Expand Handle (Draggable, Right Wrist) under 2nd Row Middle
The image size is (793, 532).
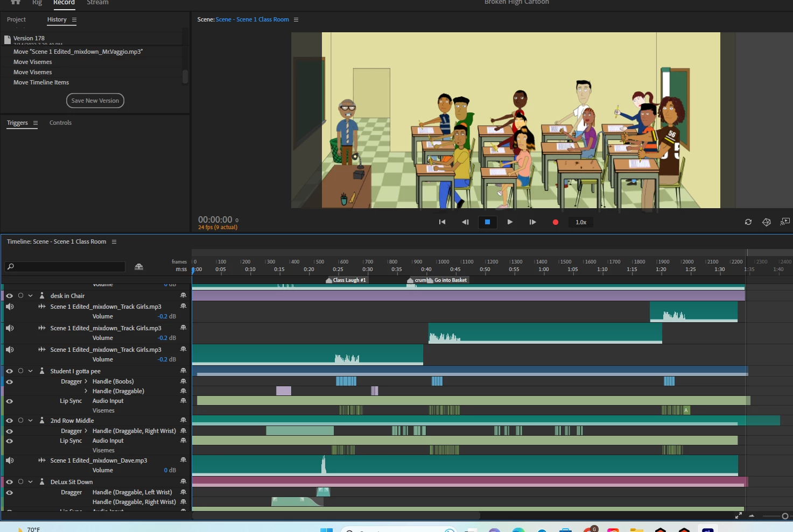point(86,431)
